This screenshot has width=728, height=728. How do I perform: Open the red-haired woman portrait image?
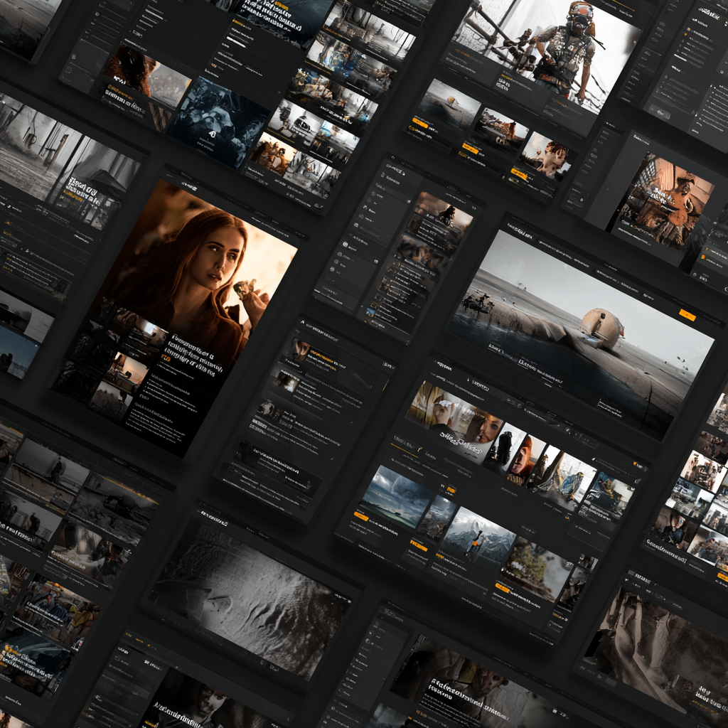pos(200,274)
